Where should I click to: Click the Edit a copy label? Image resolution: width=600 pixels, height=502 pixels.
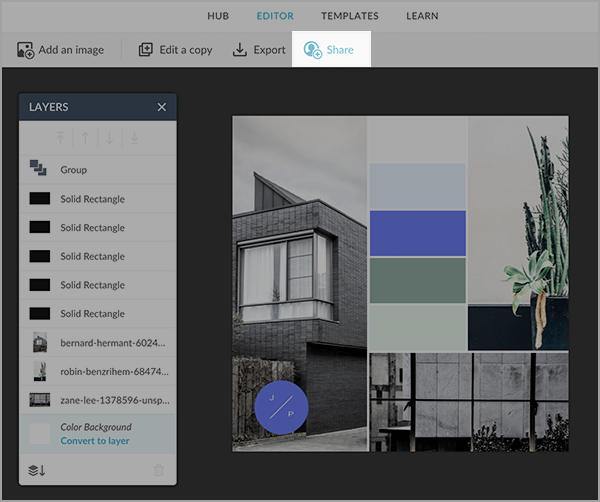click(186, 50)
